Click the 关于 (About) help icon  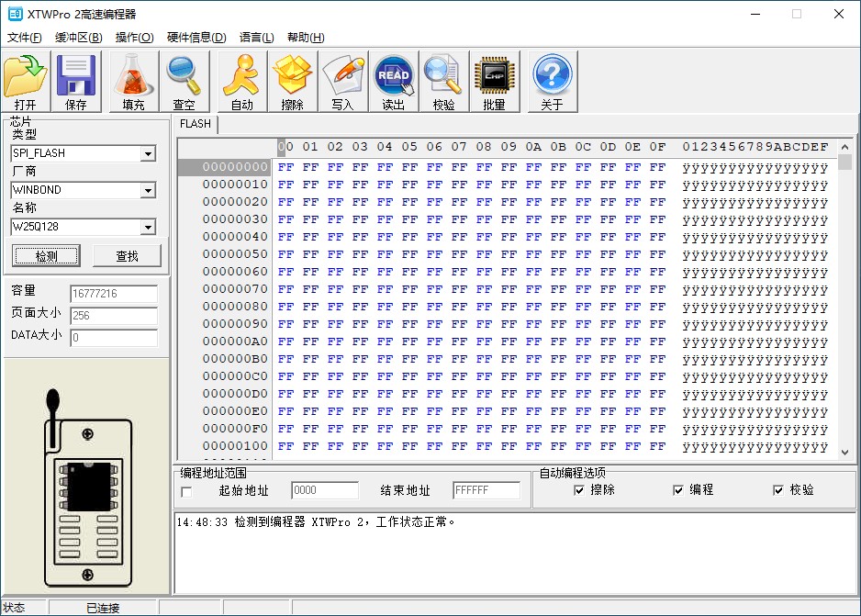(552, 81)
